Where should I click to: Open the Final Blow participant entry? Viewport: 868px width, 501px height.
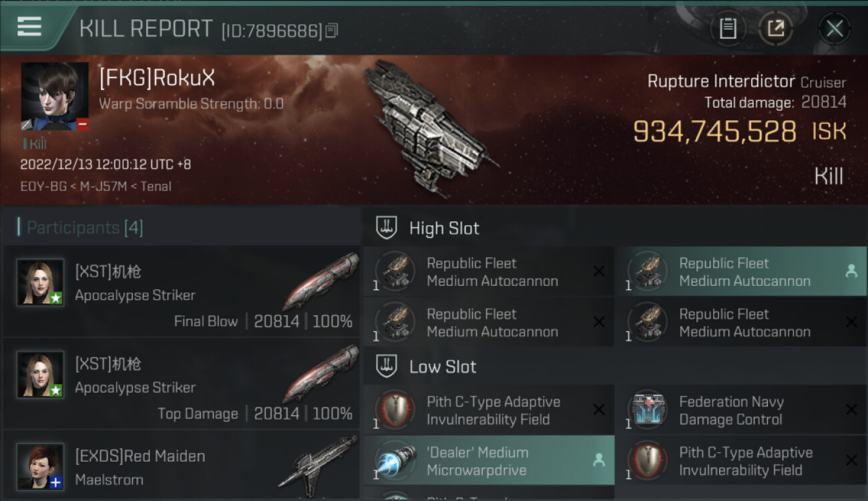point(181,291)
